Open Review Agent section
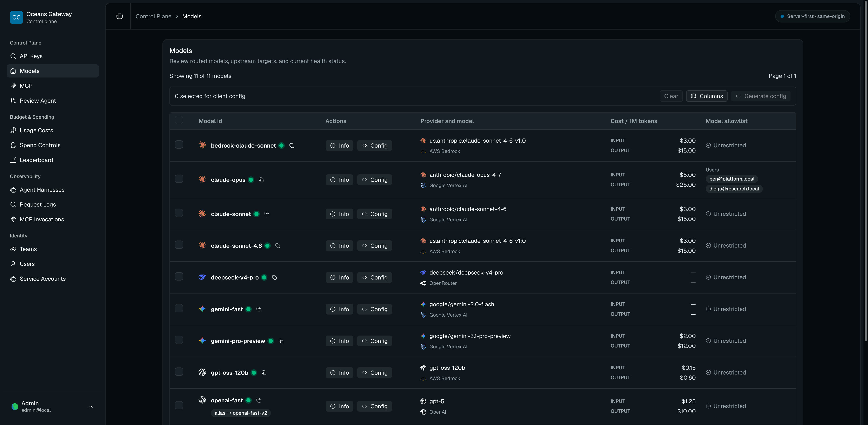The height and width of the screenshot is (425, 868). click(x=53, y=101)
